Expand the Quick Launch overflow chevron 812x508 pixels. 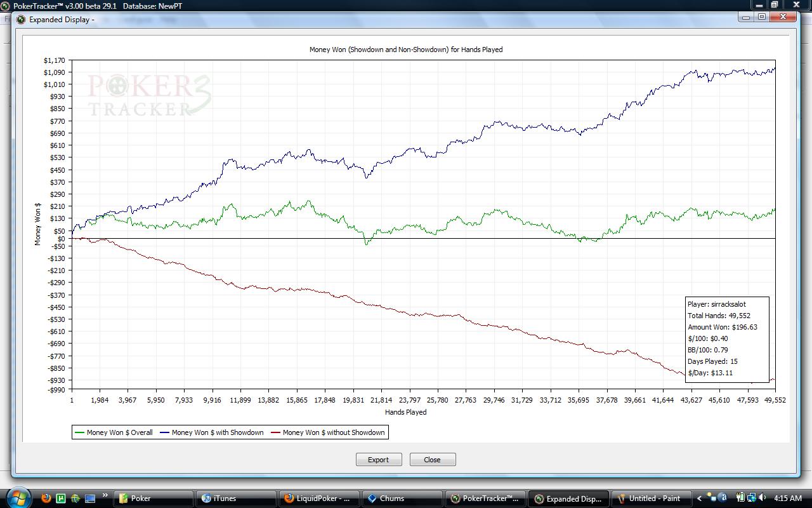[105, 496]
